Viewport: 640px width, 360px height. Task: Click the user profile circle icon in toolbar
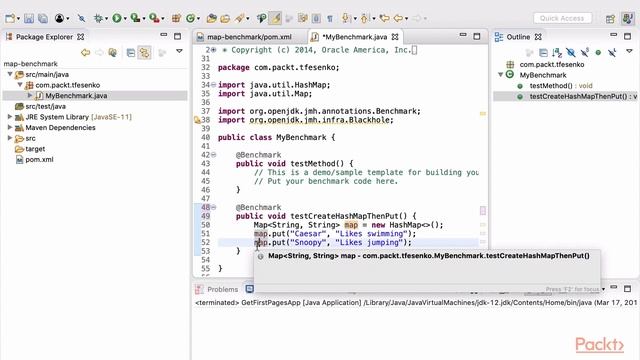point(60,18)
